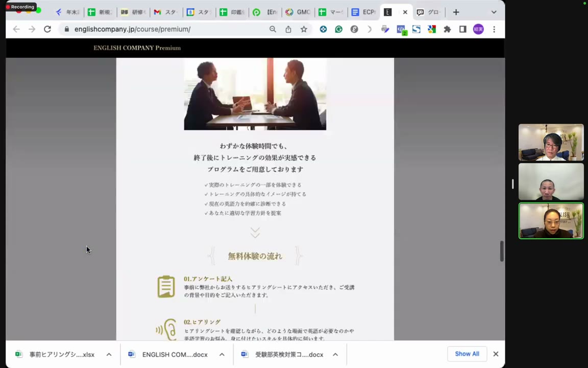The image size is (588, 368).
Task: Open the Chrome three-dot menu
Action: (x=494, y=29)
